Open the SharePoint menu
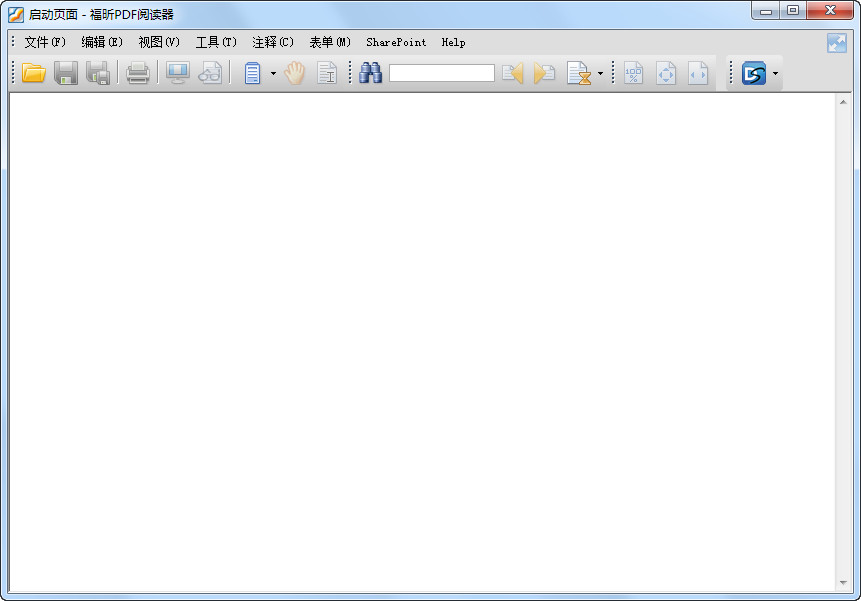Viewport: 861px width, 601px height. (x=396, y=42)
